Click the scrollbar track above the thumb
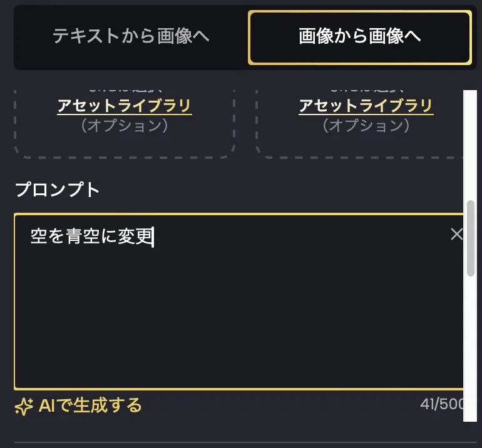The height and width of the screenshot is (448, 482). tap(470, 144)
